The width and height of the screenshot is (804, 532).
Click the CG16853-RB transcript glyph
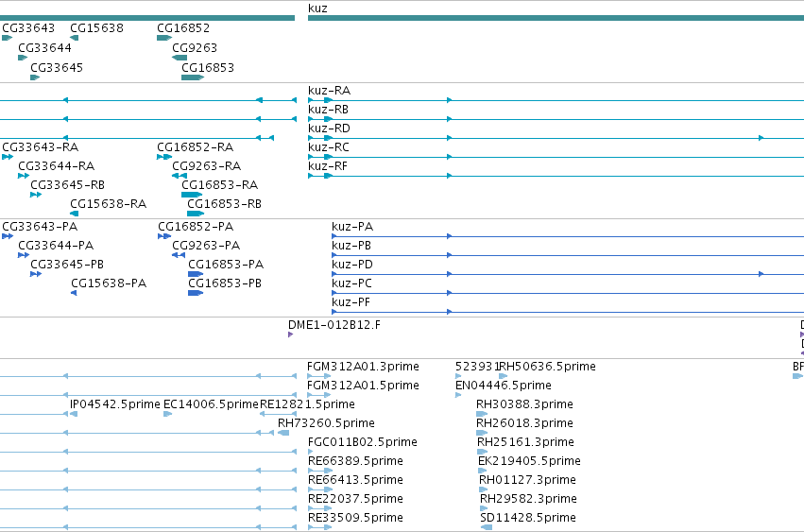196,214
